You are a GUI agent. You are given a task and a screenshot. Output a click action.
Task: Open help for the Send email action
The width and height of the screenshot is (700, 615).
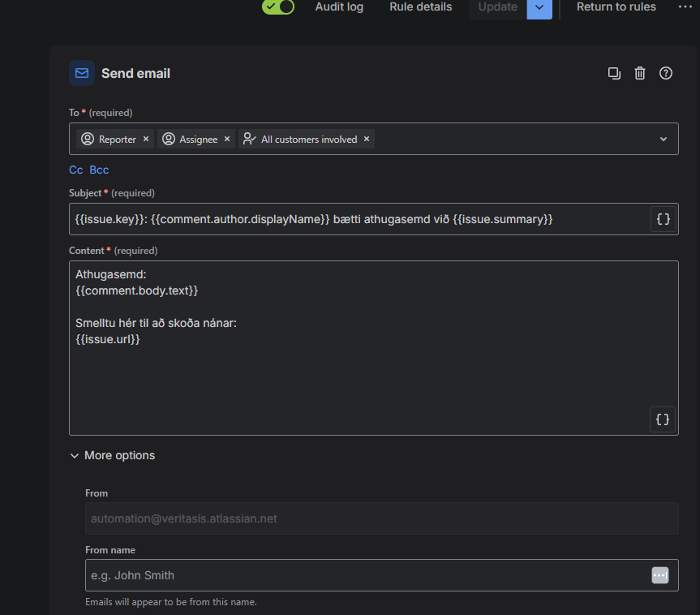point(665,73)
